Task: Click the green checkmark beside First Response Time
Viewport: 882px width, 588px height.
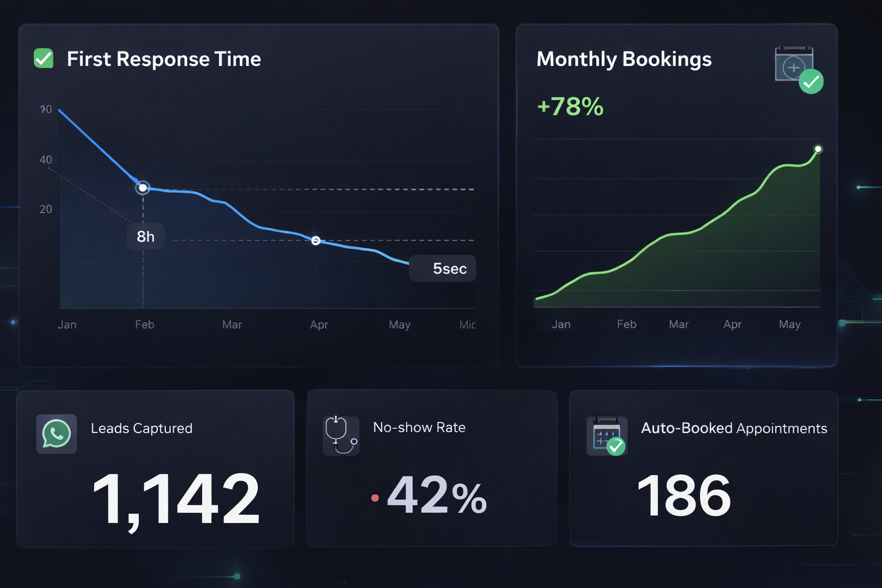Action: point(43,59)
